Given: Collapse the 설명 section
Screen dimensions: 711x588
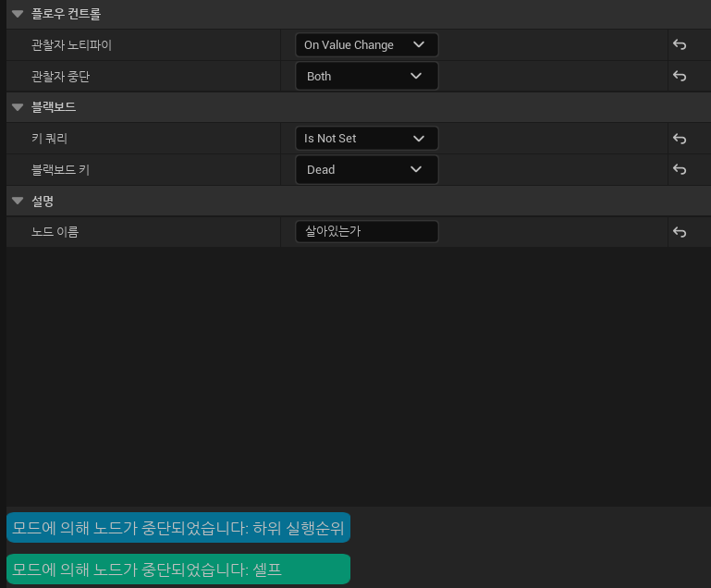Looking at the screenshot, I should pyautogui.click(x=18, y=201).
